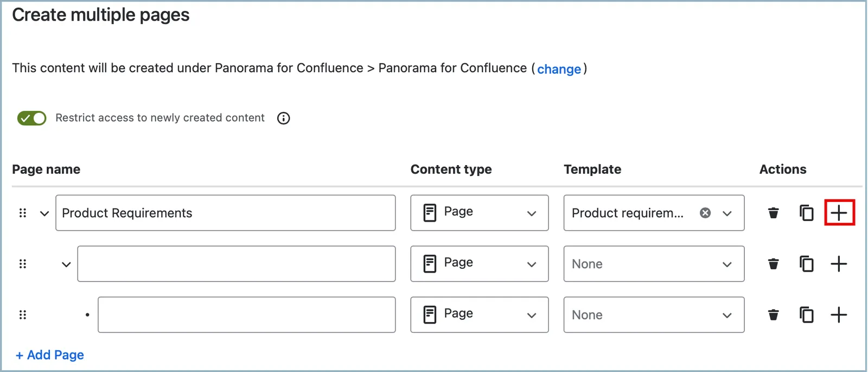Click empty page name field in bulleted row
This screenshot has height=372, width=868.
tap(247, 315)
